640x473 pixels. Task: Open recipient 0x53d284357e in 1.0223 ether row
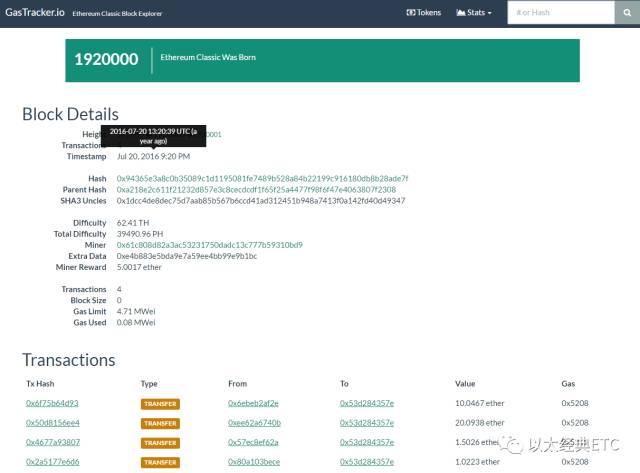367,462
